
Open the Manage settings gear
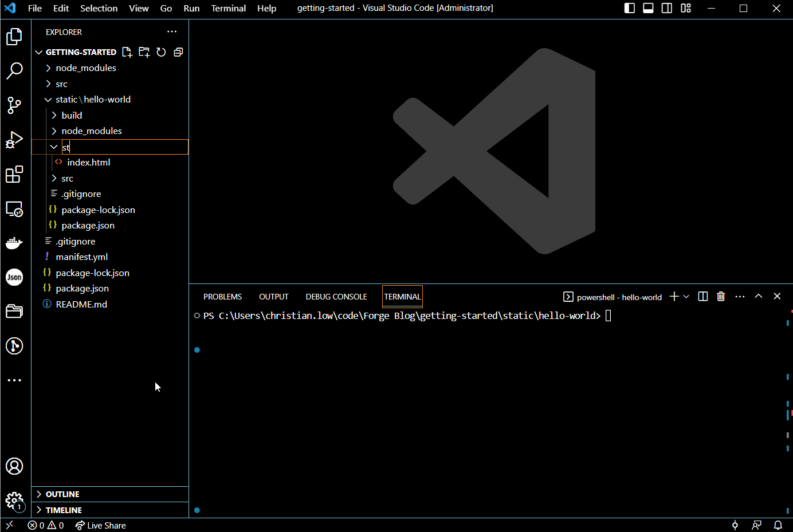click(x=14, y=501)
